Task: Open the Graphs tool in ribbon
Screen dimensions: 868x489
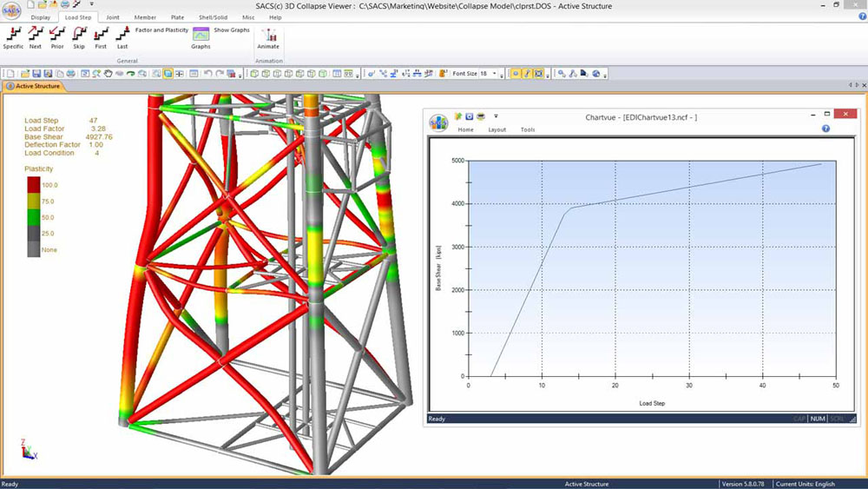Action: click(201, 38)
